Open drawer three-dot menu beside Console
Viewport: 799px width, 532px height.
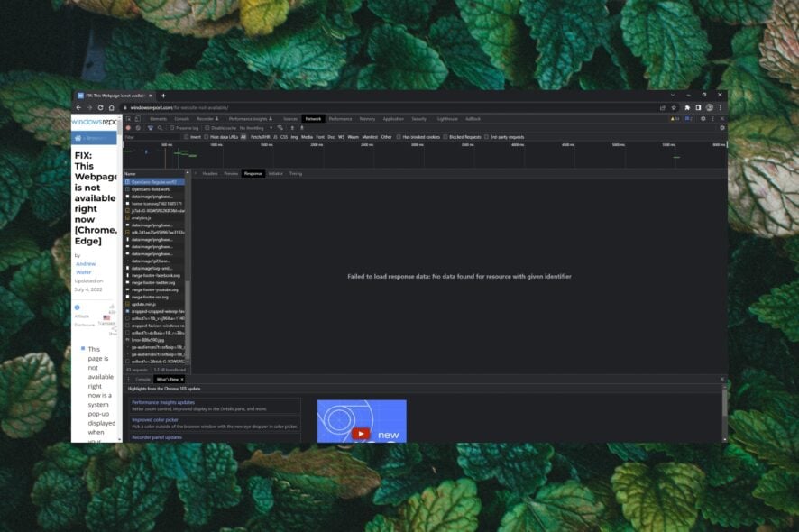[x=128, y=380]
